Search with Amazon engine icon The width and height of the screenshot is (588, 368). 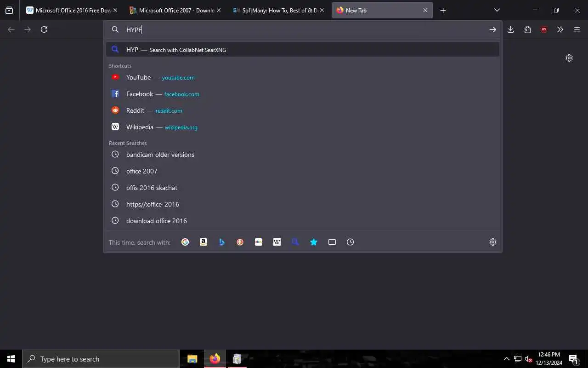click(204, 242)
